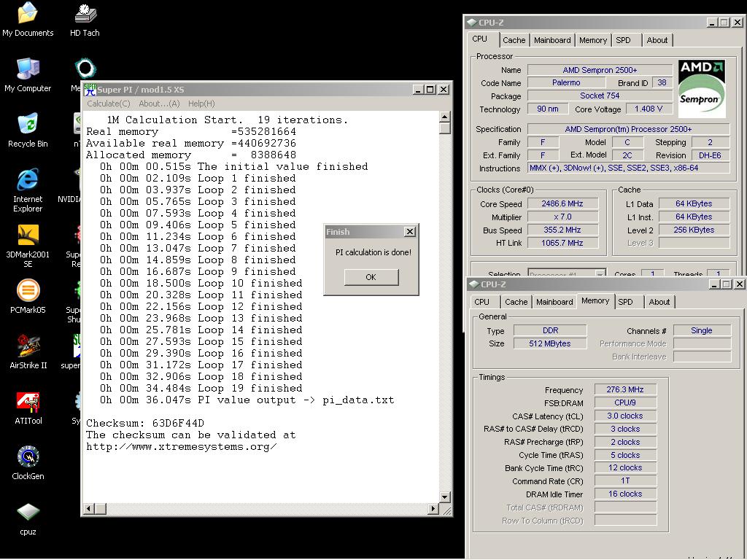The image size is (747, 560).
Task: Open Calculate(C) menu in Super PI
Action: tap(109, 104)
